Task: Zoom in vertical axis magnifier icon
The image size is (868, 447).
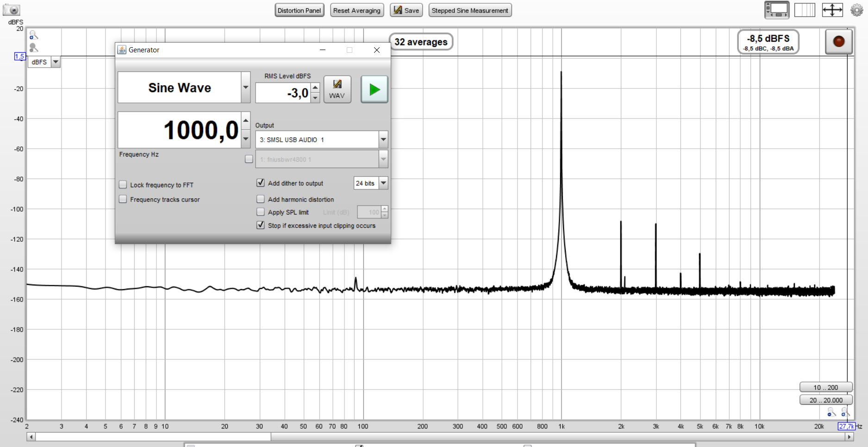Action: click(33, 35)
